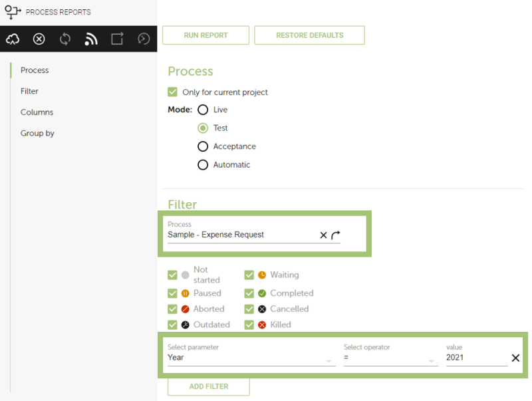Screen dimensions: 532x401
Task: Open the process via curved arrow icon
Action: click(x=336, y=235)
